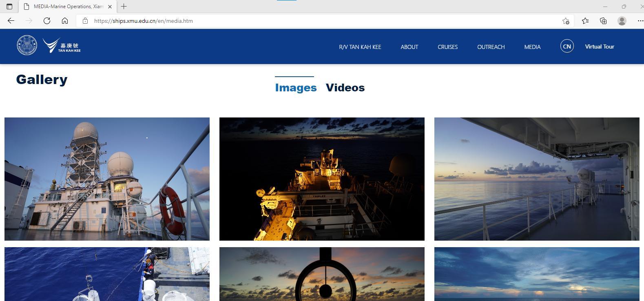Screen dimensions: 644x301
Task: Switch language with the CN button
Action: (567, 46)
